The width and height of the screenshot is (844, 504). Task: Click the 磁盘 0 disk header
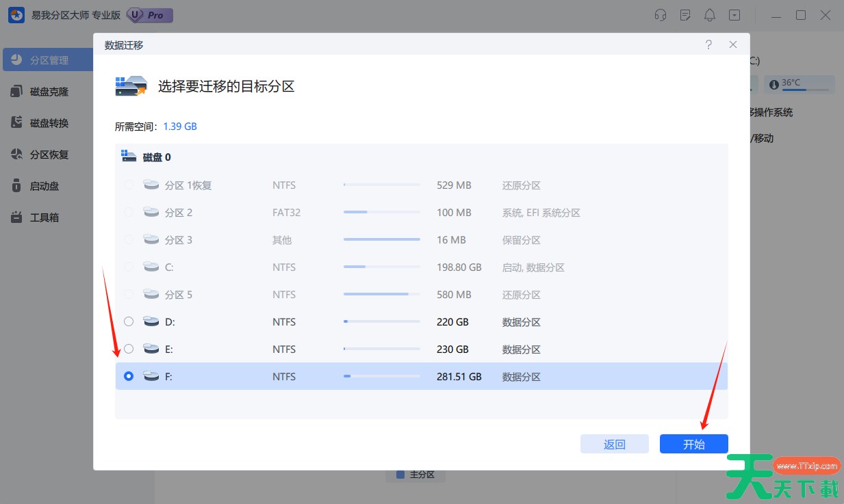pos(156,157)
